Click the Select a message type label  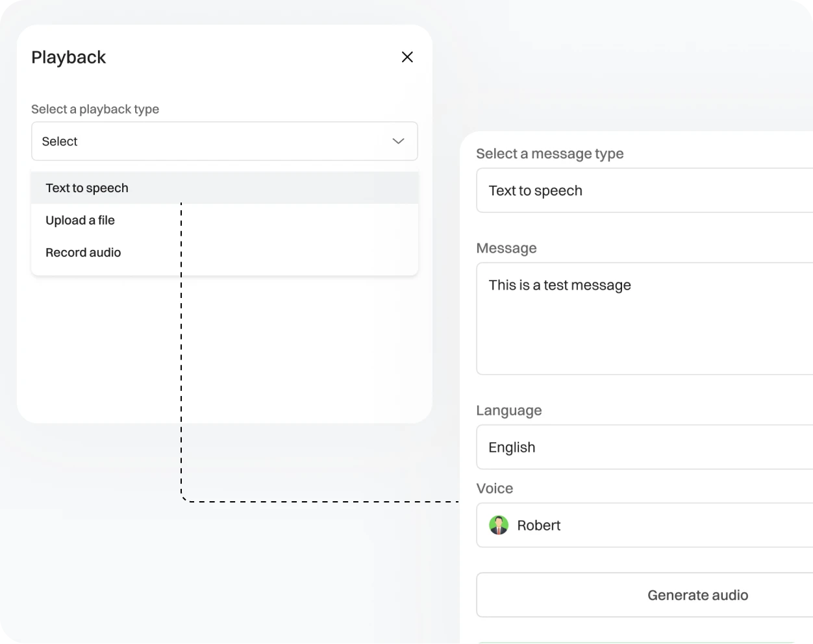[x=550, y=153]
